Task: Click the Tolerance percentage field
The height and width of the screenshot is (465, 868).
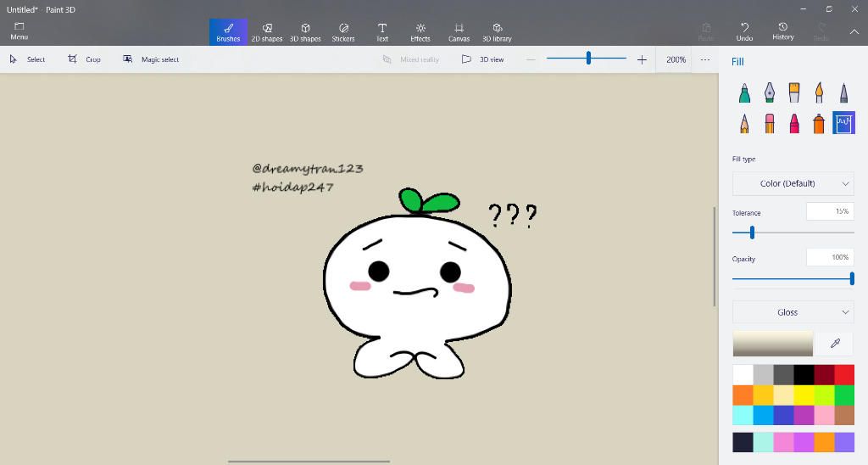Action: click(x=830, y=212)
